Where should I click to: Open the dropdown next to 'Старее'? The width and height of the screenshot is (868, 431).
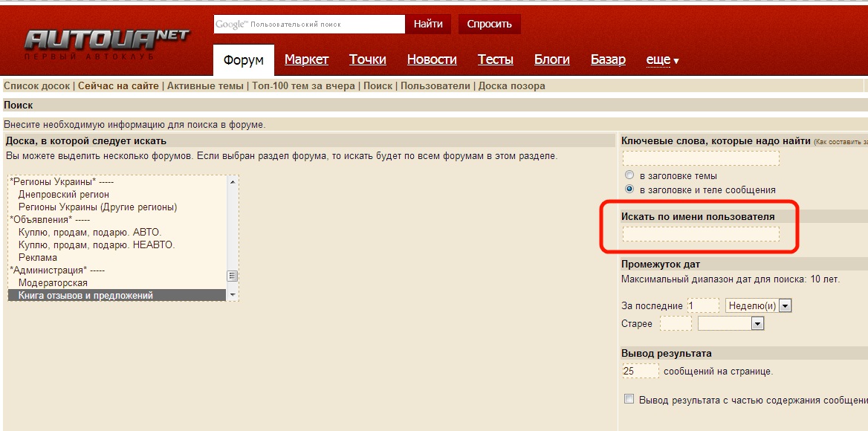click(757, 324)
